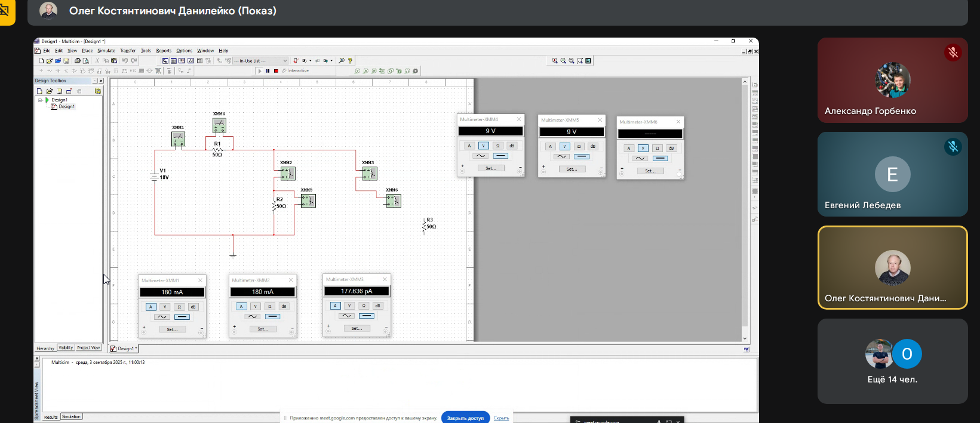Click the Undo arrow icon
980x423 pixels.
(125, 61)
